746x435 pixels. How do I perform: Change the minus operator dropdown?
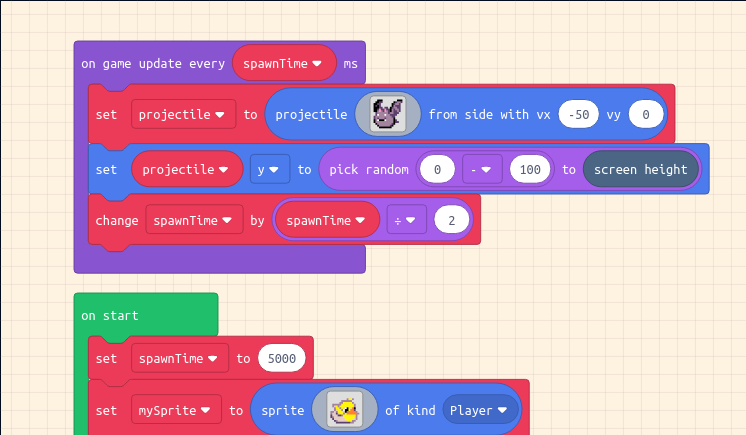482,169
